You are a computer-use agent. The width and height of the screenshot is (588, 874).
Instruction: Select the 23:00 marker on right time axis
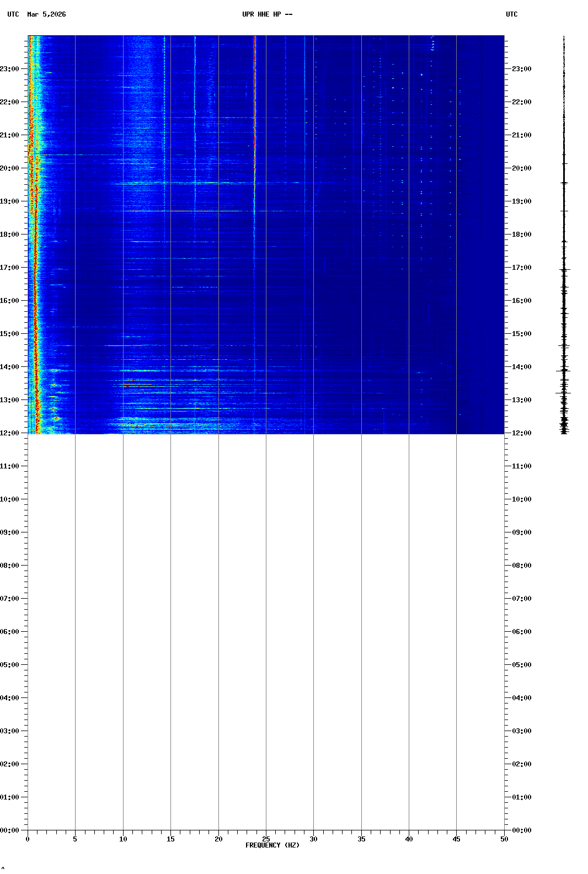pos(521,69)
